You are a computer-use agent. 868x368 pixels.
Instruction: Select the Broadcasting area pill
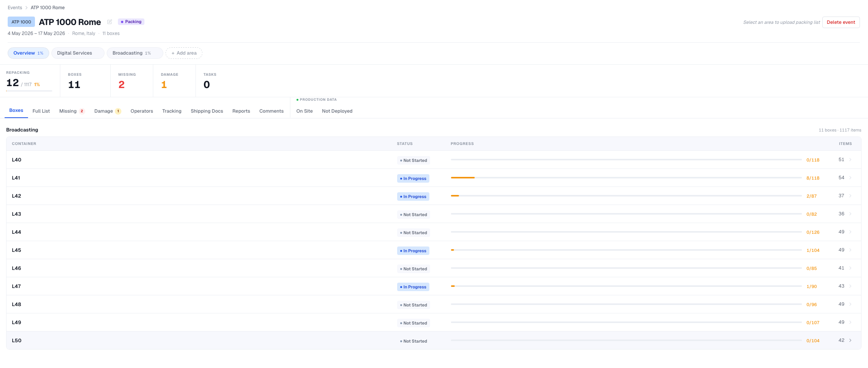[135, 53]
